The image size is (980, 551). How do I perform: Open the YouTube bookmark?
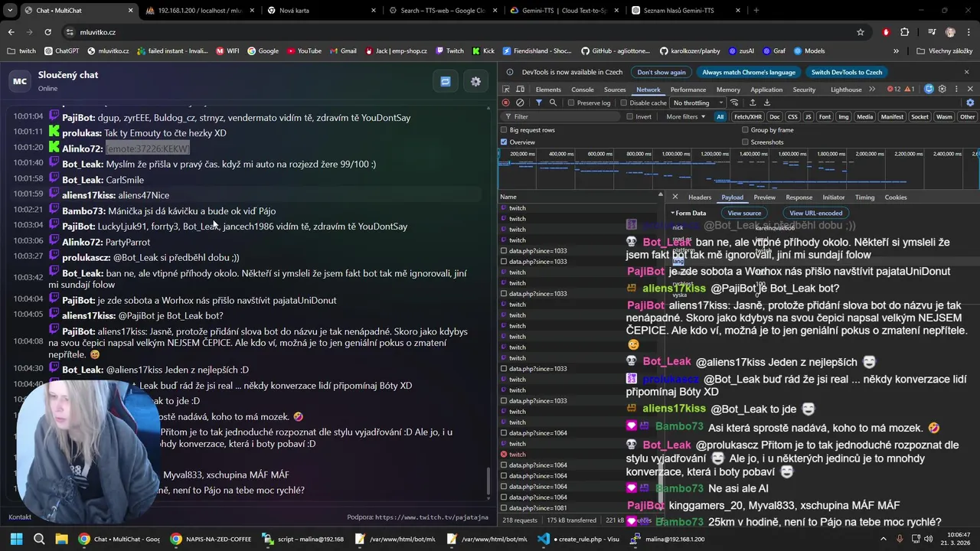[304, 51]
